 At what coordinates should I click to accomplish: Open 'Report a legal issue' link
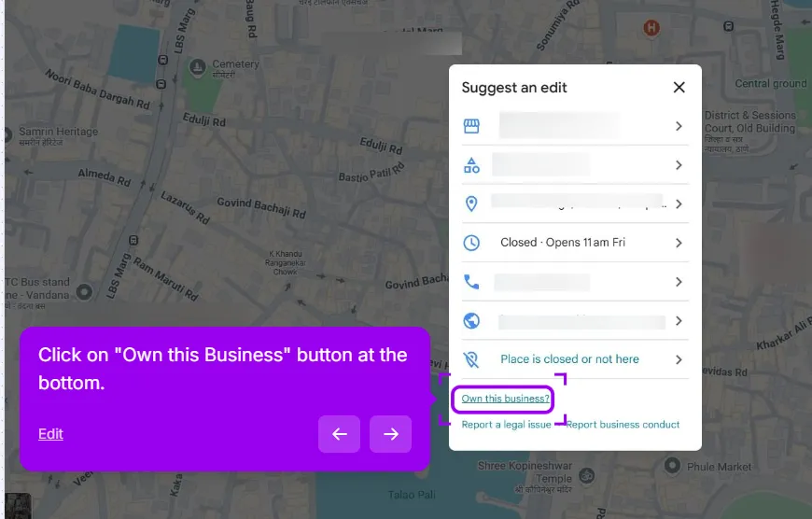tap(506, 424)
